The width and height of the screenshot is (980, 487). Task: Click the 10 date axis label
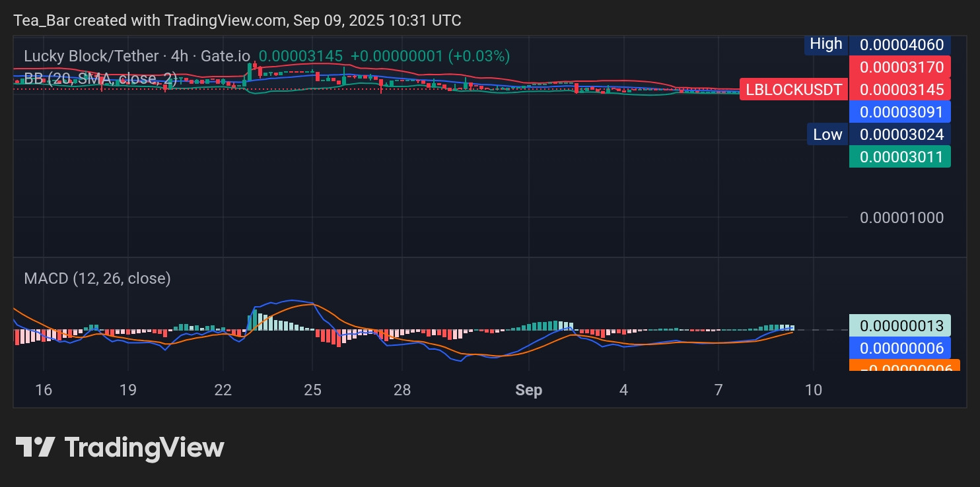(814, 390)
